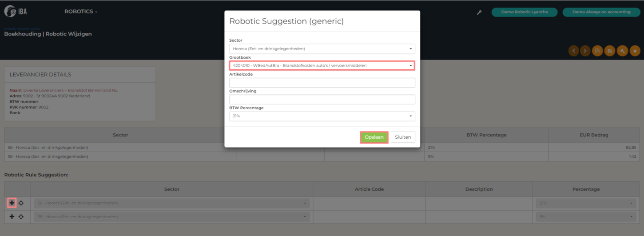Click the IBA logo
644x236 pixels.
[16, 12]
